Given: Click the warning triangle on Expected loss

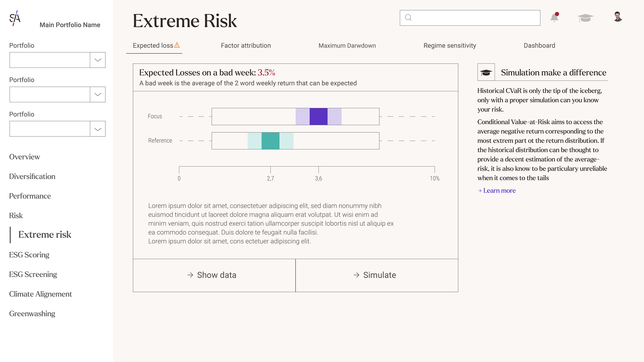Looking at the screenshot, I should 177,45.
